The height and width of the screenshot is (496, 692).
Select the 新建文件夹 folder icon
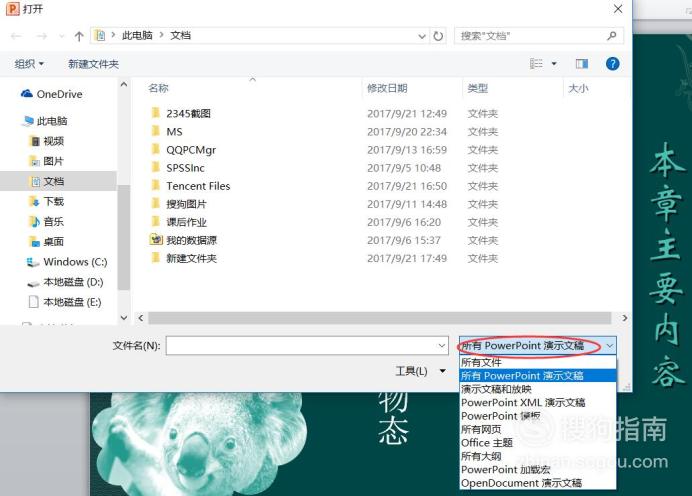coord(155,258)
